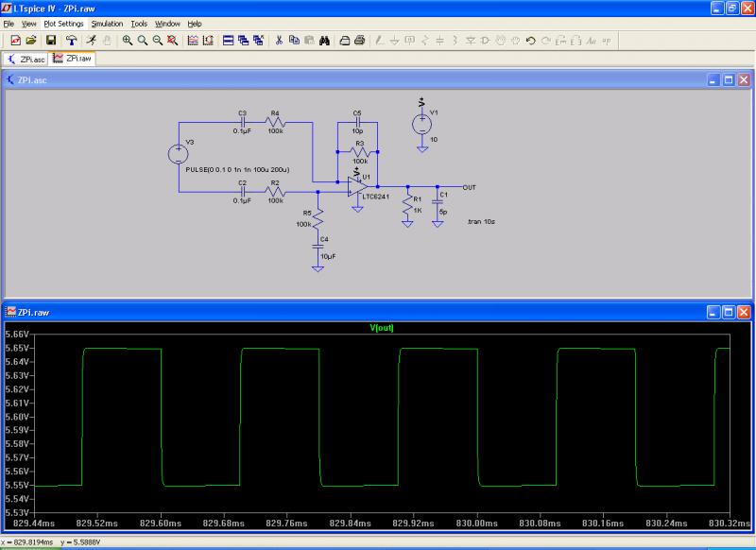Click the Zoom In magnifier icon
Viewport: 756px width, 550px height.
(128, 41)
